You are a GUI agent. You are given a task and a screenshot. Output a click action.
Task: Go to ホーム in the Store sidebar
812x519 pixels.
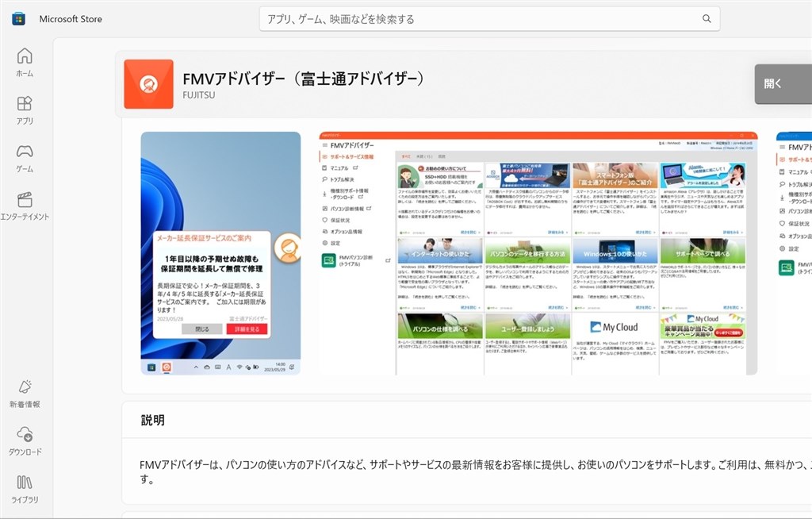(25, 63)
